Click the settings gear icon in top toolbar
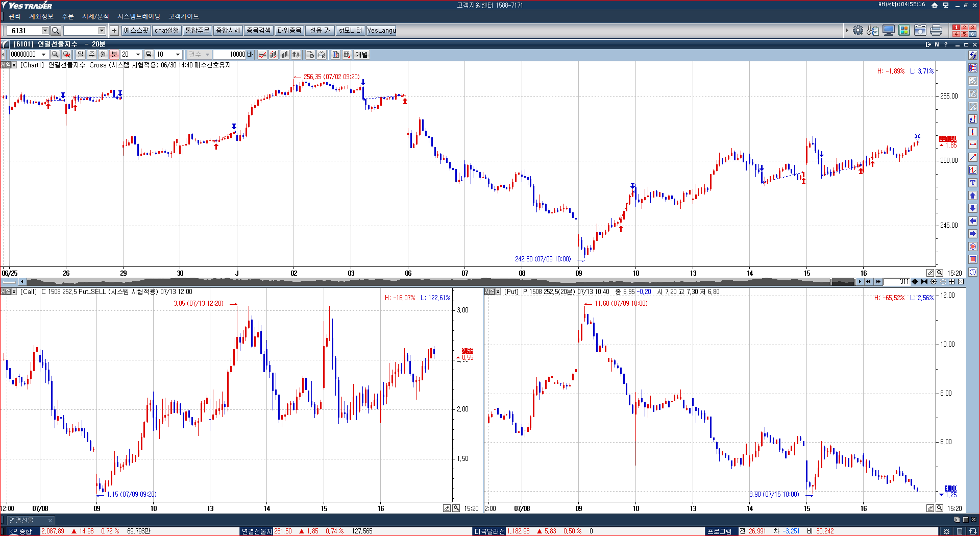The image size is (980, 536). tap(858, 31)
